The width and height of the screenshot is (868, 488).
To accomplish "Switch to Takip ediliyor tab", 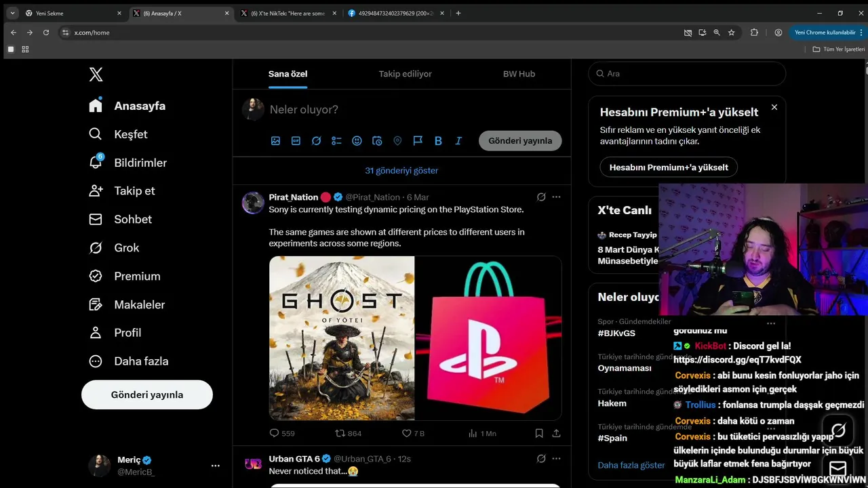I will 405,74.
